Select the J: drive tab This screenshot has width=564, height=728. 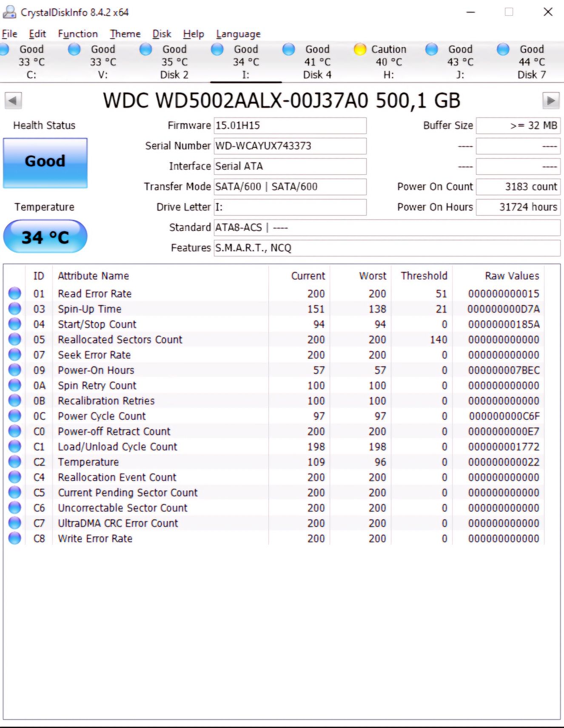coord(460,62)
